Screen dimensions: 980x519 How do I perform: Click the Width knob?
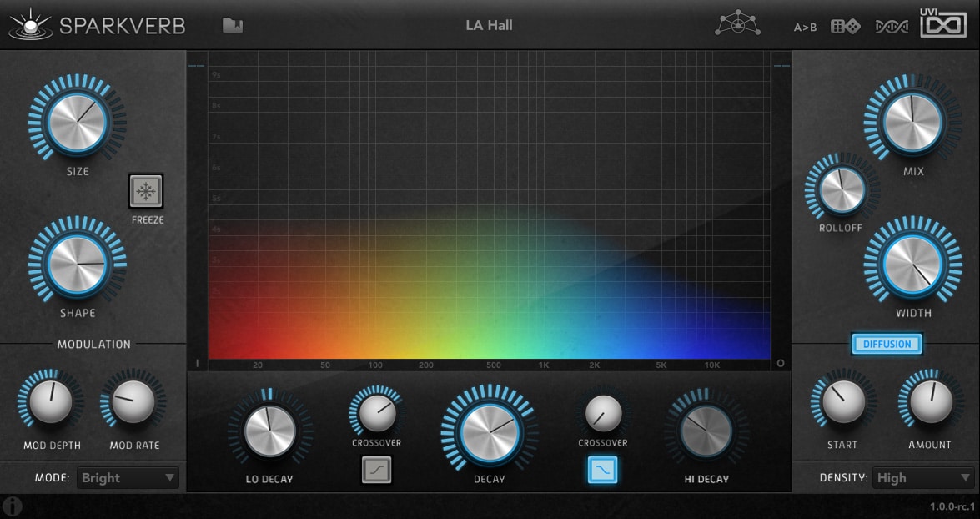point(912,265)
